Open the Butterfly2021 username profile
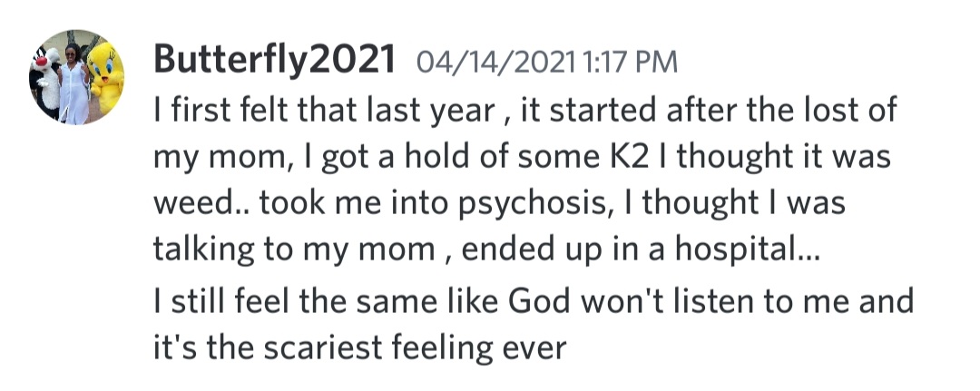 tap(275, 60)
